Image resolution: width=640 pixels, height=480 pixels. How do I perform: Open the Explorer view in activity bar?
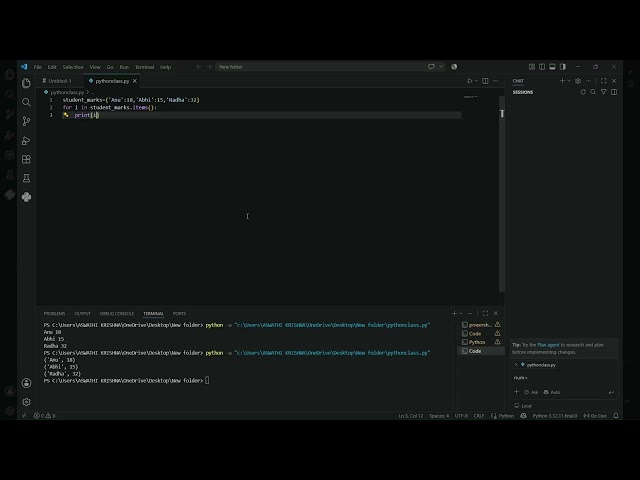tap(26, 83)
